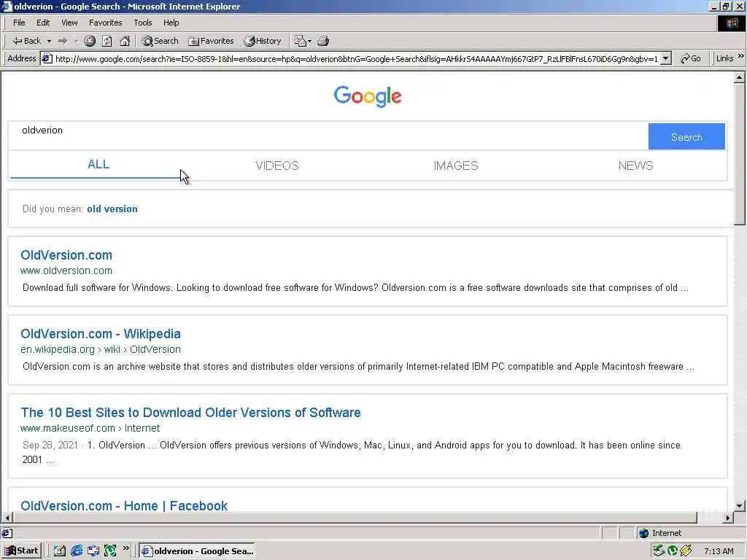The width and height of the screenshot is (747, 560).
Task: Click the page icon in the Address bar
Action: point(47,58)
